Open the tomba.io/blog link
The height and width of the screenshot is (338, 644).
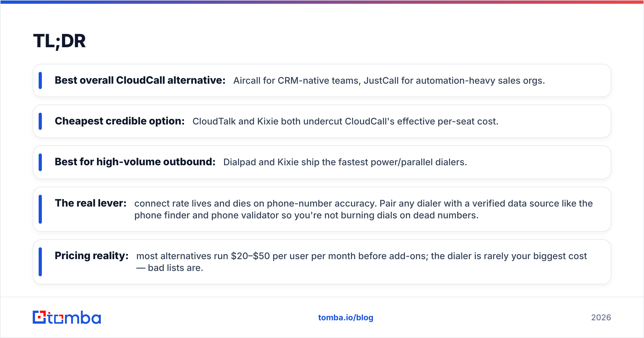click(x=346, y=318)
